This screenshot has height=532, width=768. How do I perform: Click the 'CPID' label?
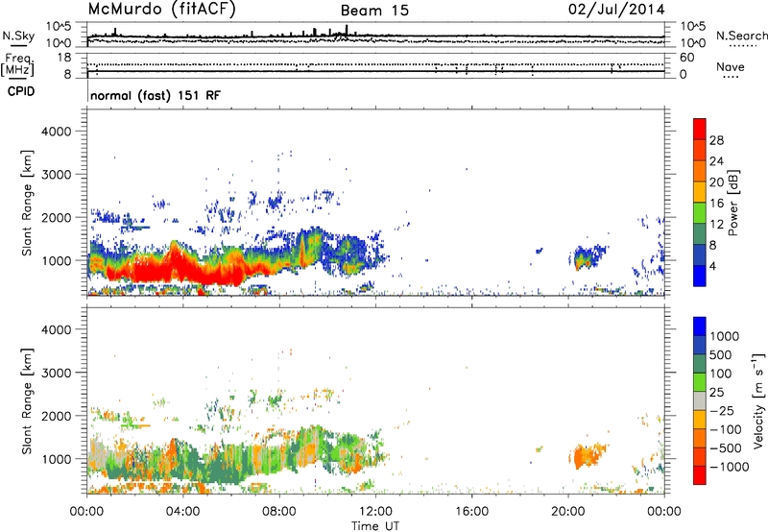[21, 91]
